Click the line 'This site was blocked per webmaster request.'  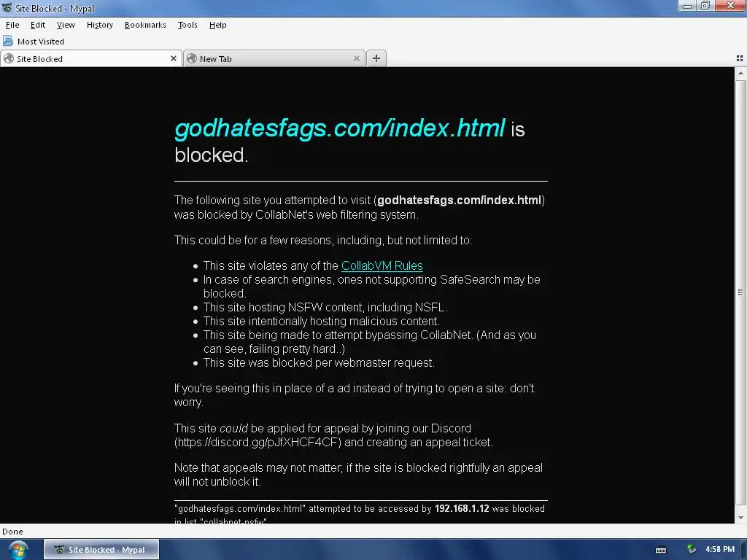[x=319, y=363]
